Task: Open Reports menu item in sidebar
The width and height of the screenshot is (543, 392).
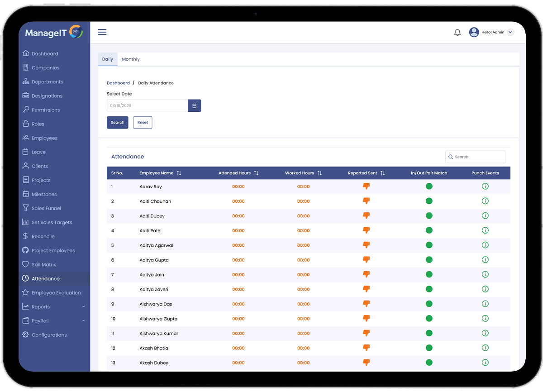Action: [54, 306]
